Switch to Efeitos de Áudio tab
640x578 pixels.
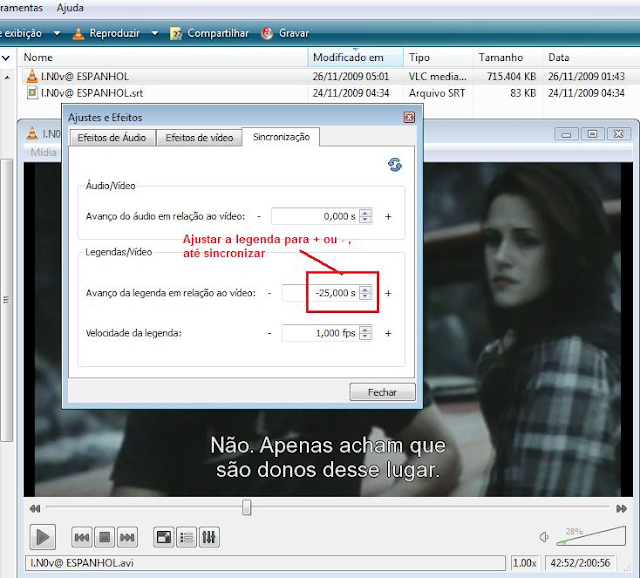pos(112,138)
